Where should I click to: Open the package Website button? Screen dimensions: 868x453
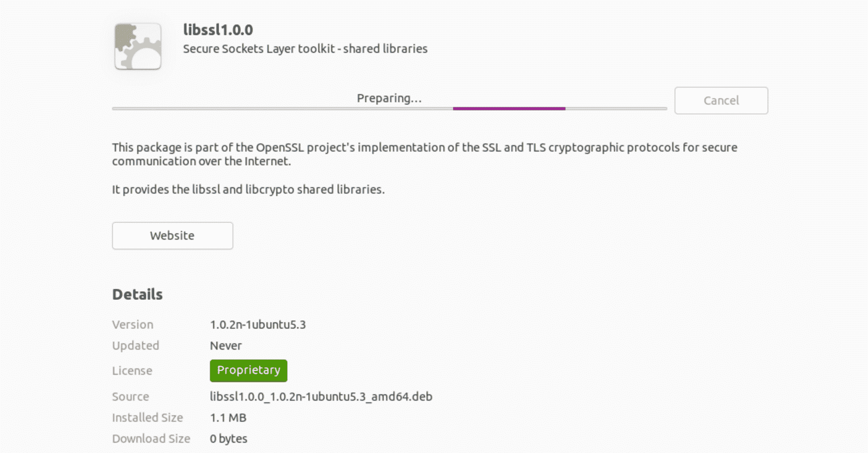tap(172, 236)
